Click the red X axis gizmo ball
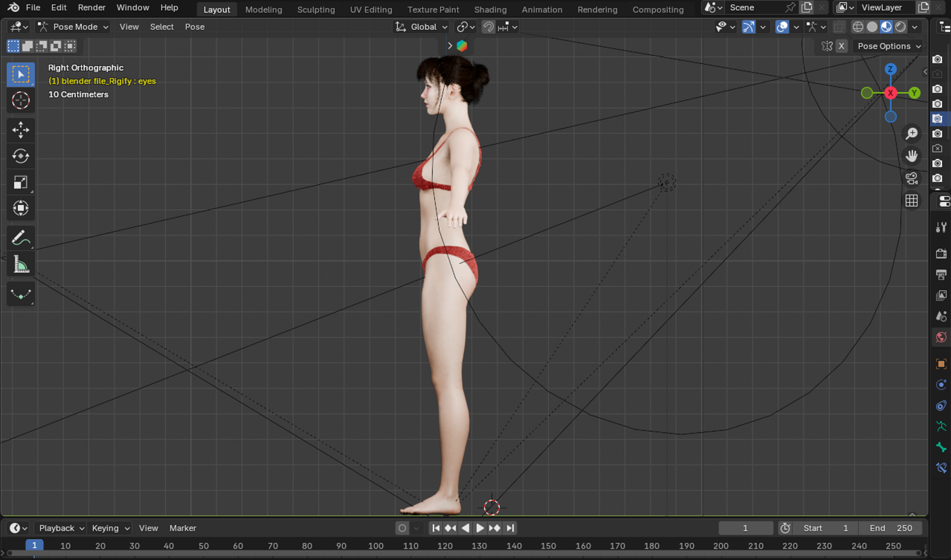Image resolution: width=951 pixels, height=560 pixels. click(891, 93)
